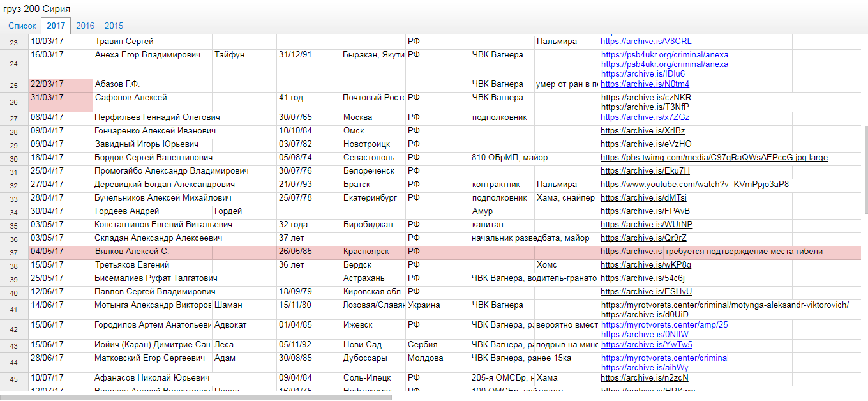Open the YouTube watch link

pos(694,185)
